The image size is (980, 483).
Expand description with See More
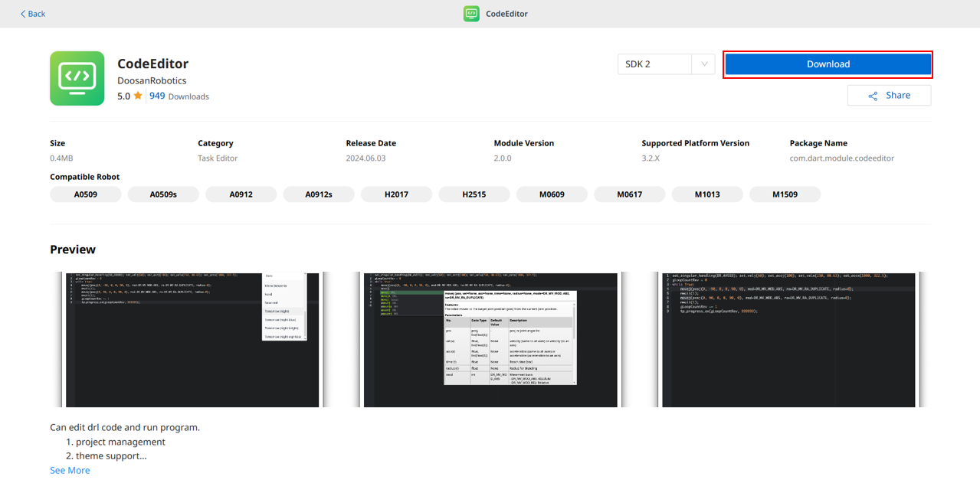tap(70, 470)
